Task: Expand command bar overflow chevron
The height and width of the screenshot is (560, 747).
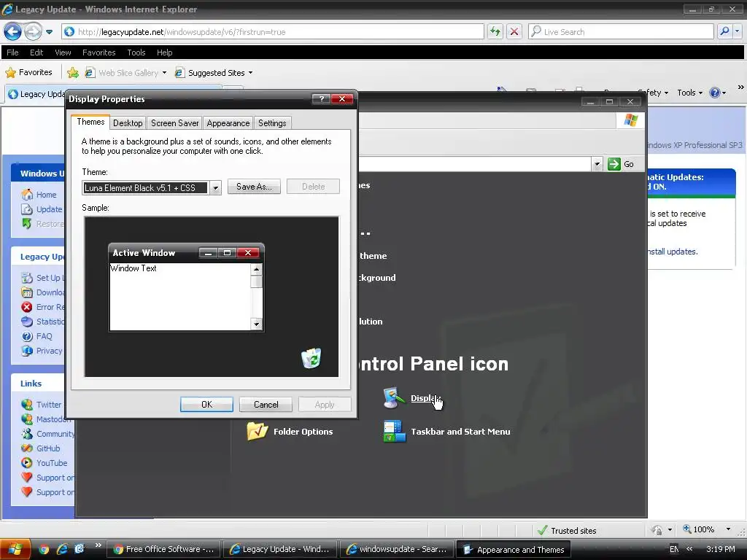Action: 740,87
